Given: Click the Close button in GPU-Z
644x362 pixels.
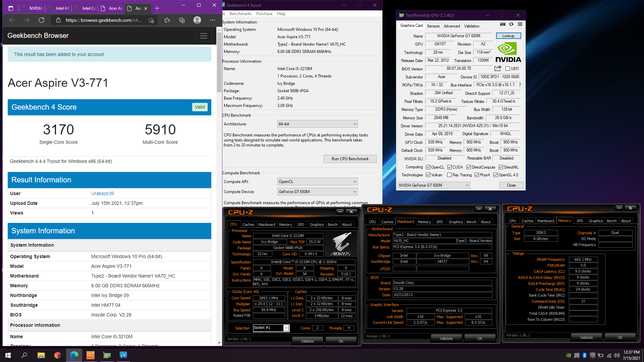Looking at the screenshot, I should tap(511, 185).
